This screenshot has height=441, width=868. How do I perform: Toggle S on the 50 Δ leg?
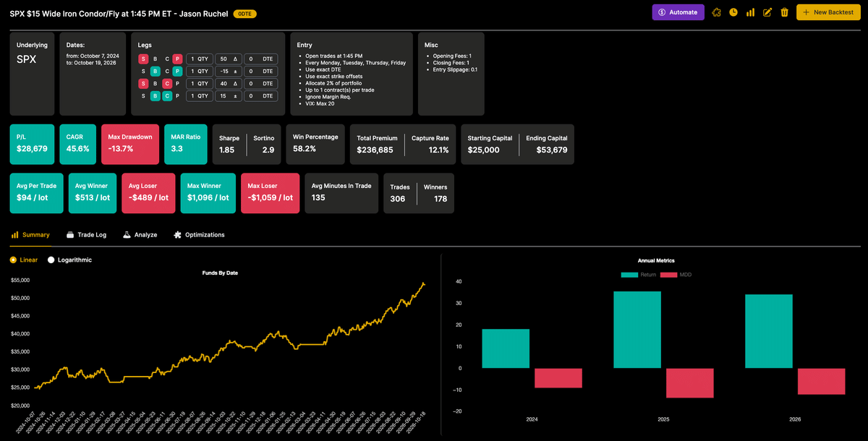coord(143,59)
